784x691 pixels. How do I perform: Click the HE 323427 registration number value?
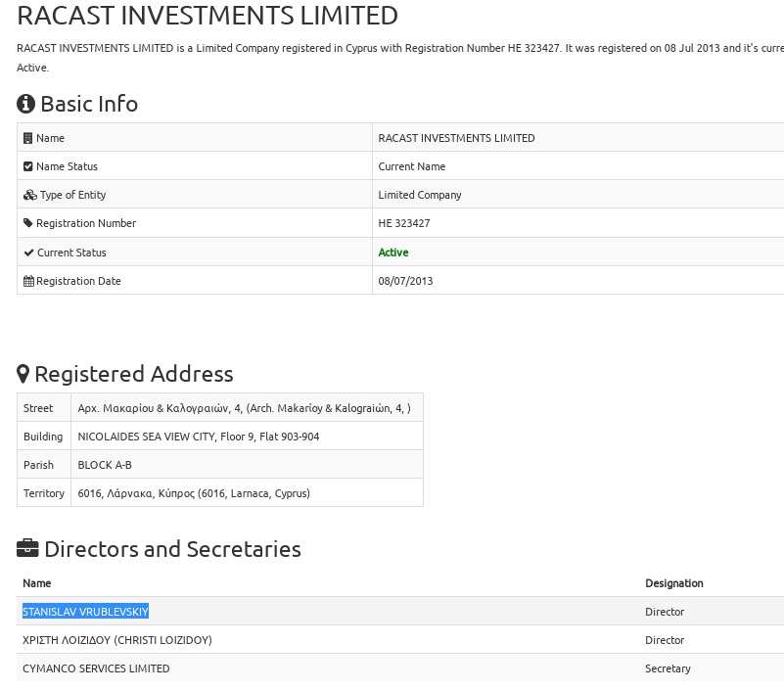click(404, 223)
